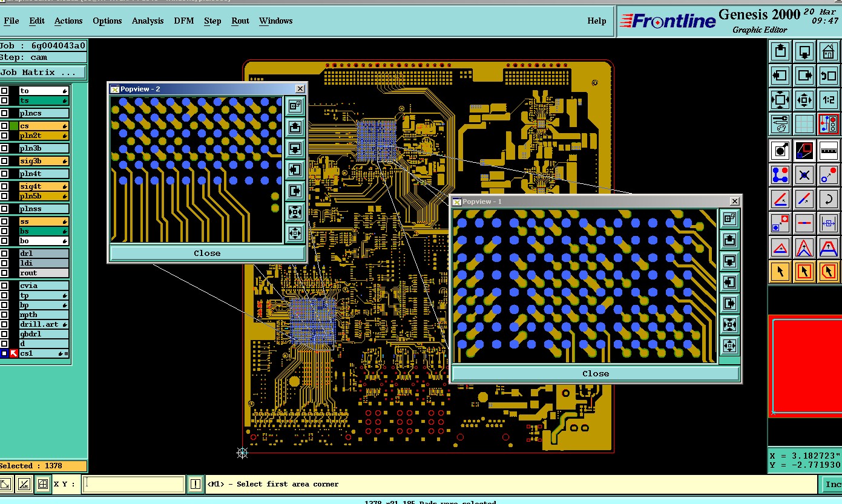The image size is (842, 504).
Task: Select the ruler measure tool
Action: click(x=827, y=149)
